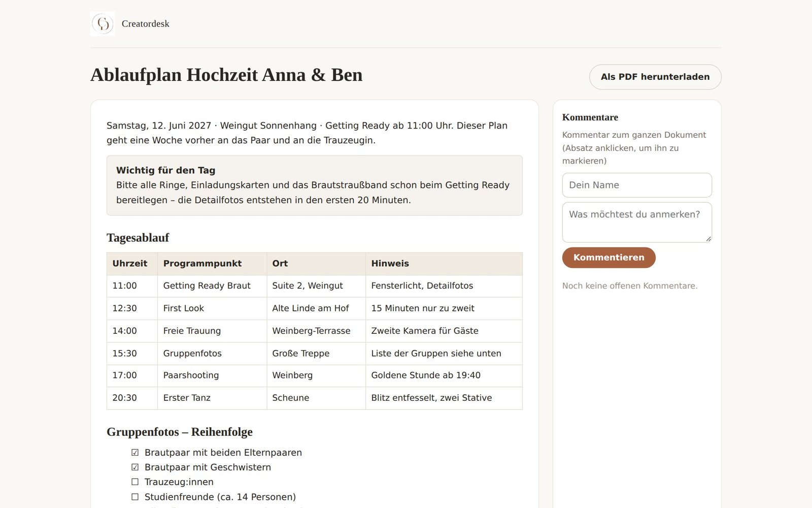
Task: Toggle checkbox 'Brautpaar mit Geschwistern'
Action: 135,467
